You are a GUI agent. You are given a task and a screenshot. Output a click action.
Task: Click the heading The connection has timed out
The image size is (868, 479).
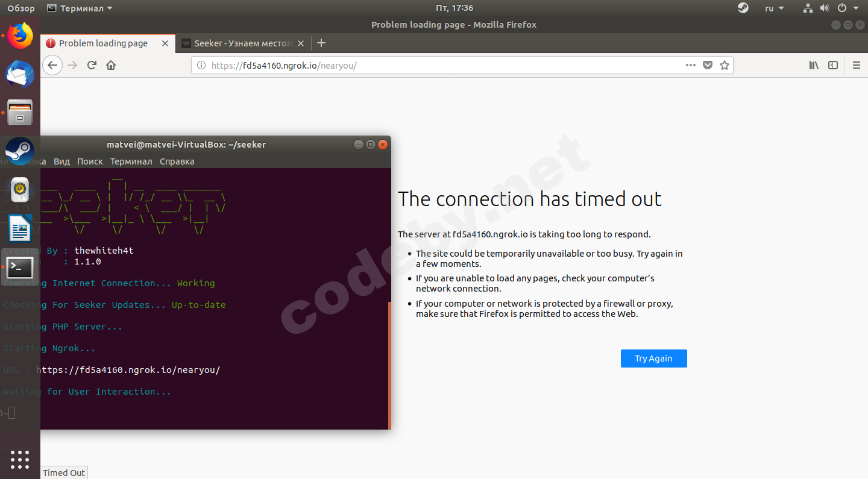pyautogui.click(x=530, y=199)
